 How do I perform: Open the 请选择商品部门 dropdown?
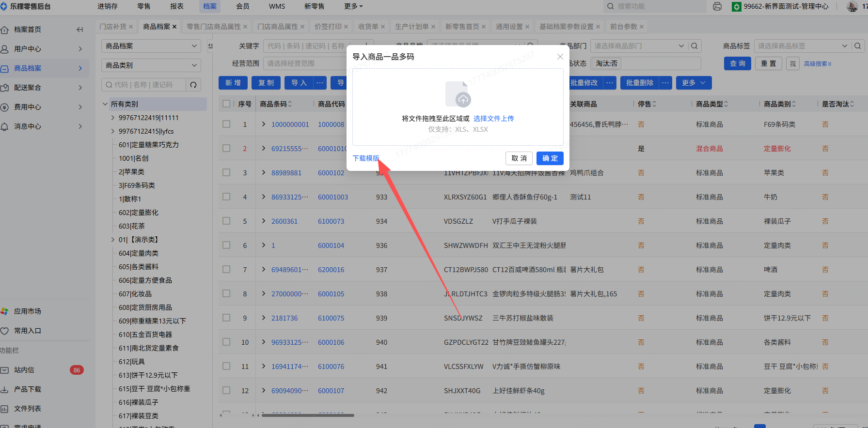[639, 46]
